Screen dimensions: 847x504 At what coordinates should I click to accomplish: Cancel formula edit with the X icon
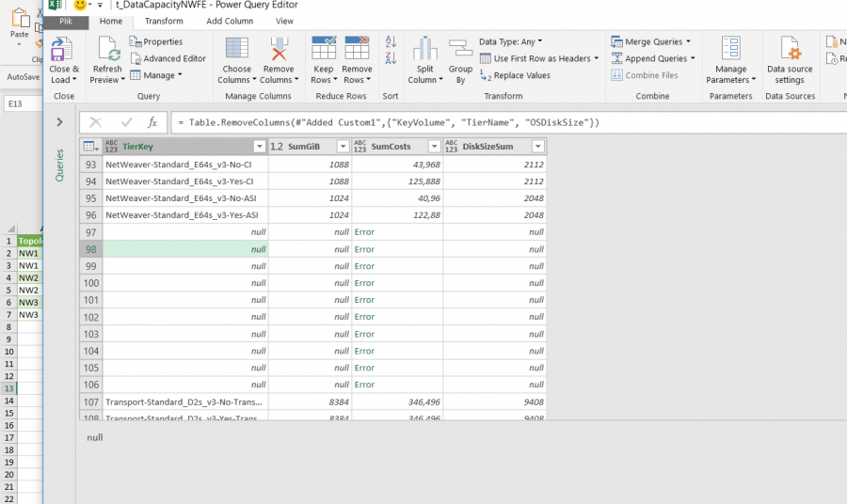pyautogui.click(x=96, y=122)
